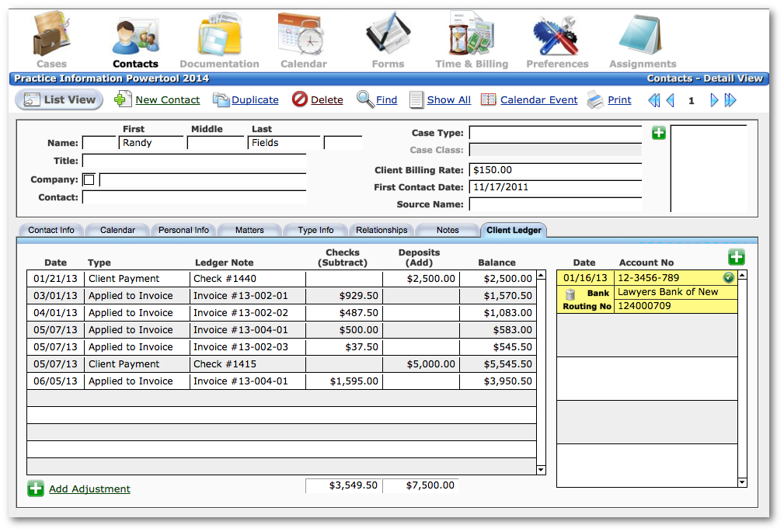Switch to the Calendar tab

[x=117, y=230]
